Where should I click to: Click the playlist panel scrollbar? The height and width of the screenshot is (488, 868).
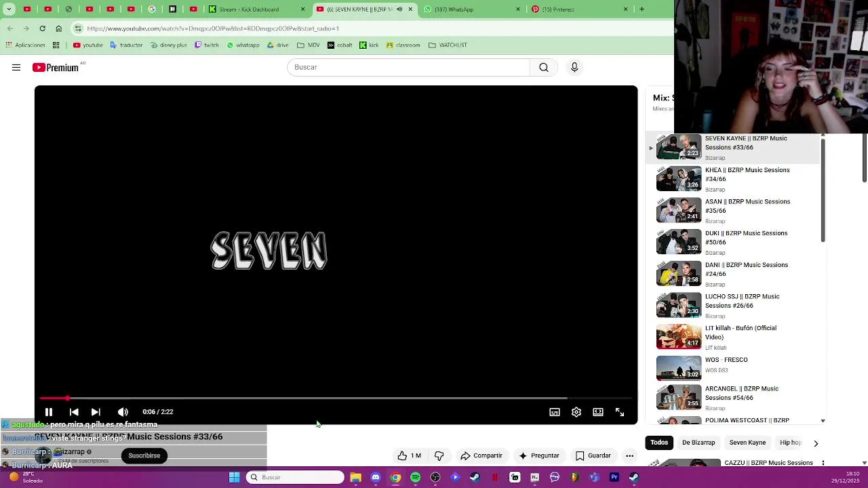click(823, 190)
